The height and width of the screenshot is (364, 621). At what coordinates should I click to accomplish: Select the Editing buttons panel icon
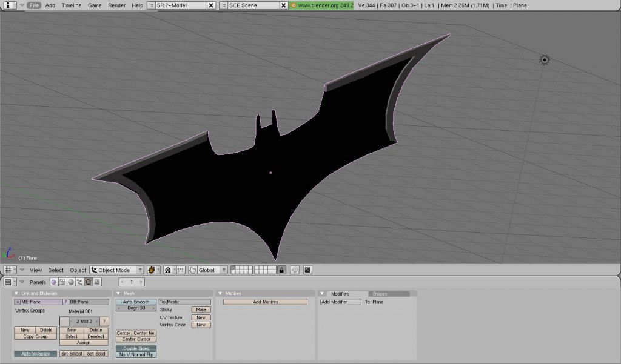click(88, 282)
